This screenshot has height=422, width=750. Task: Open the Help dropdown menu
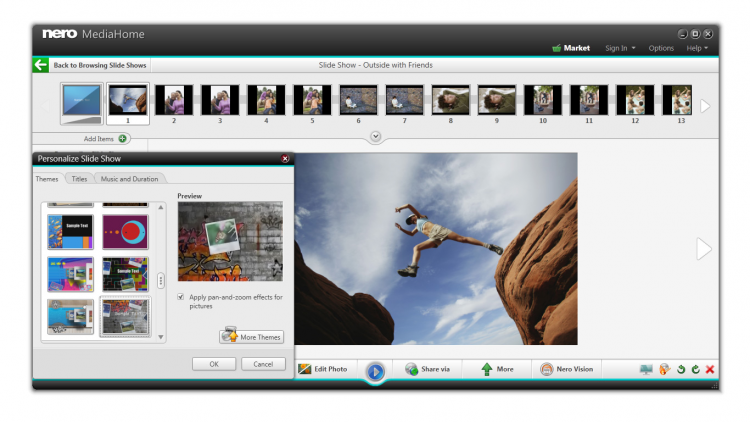pyautogui.click(x=697, y=48)
